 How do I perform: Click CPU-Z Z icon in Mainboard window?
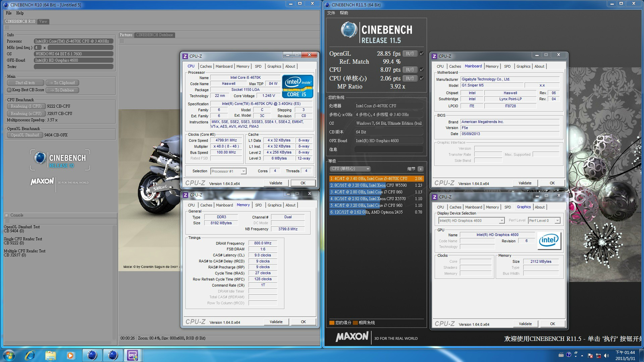434,56
